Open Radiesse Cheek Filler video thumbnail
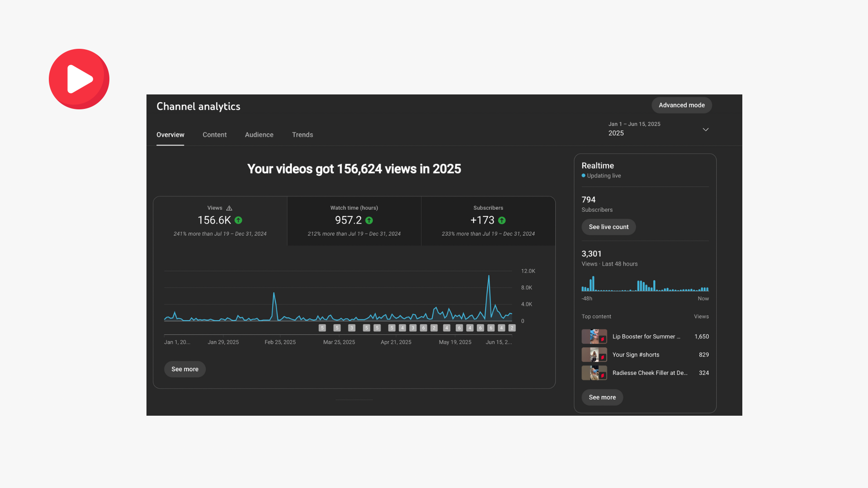This screenshot has width=868, height=488. point(594,373)
